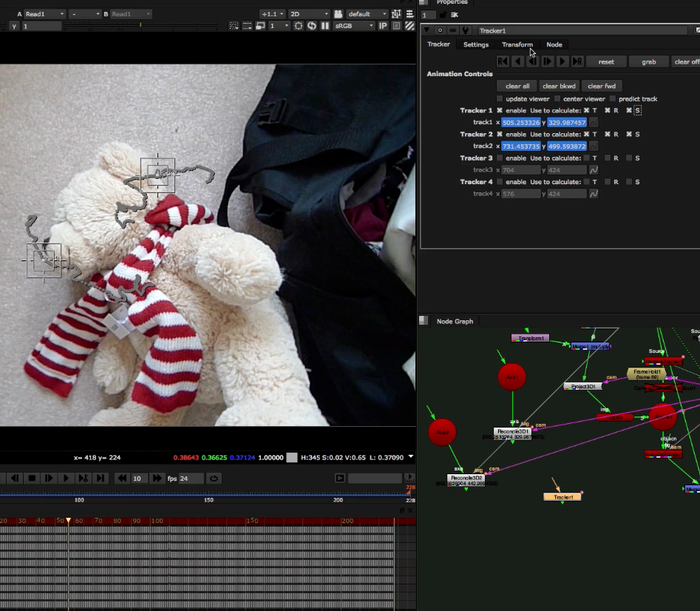Viewport: 700px width, 611px height.
Task: Open the track4 animation curve menu
Action: pos(594,194)
